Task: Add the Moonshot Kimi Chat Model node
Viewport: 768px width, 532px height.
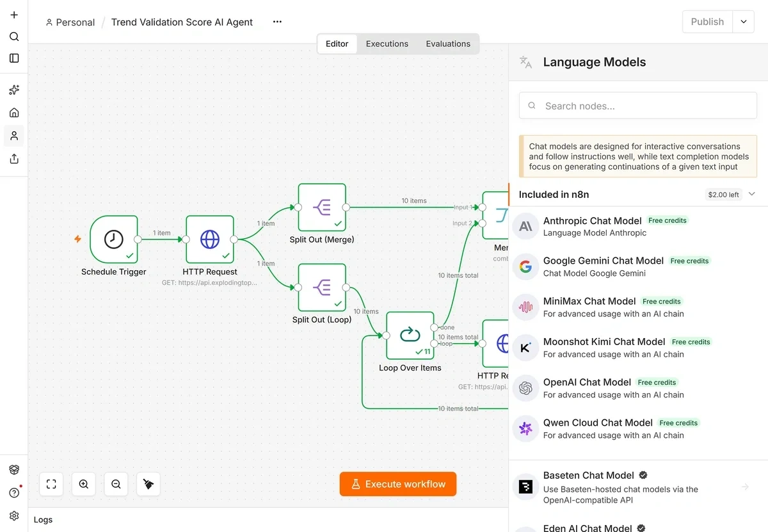Action: tap(638, 348)
